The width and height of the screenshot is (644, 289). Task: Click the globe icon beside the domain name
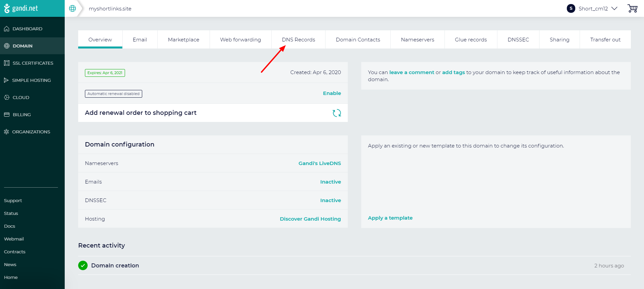pos(72,8)
